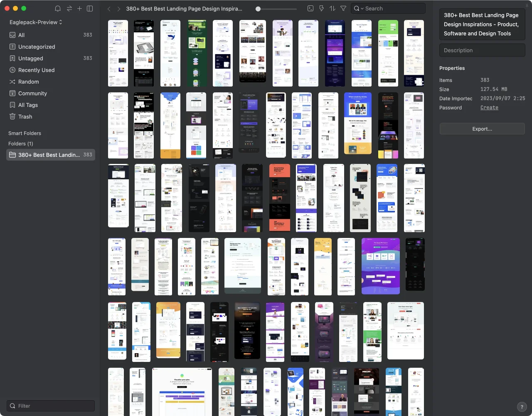Click the help question mark icon

522,407
